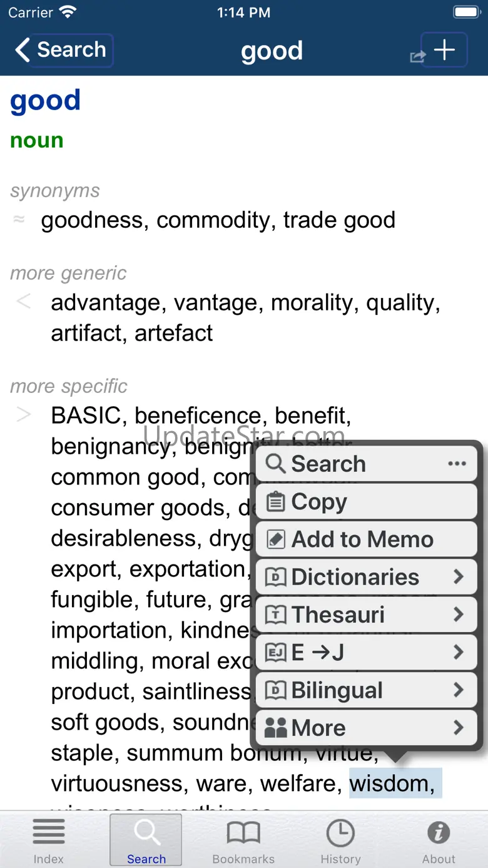Open the History clock tab
488x868 pixels.
(x=340, y=840)
